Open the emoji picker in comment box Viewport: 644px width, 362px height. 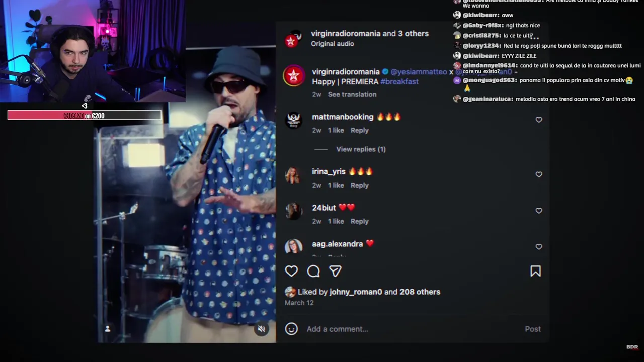pos(291,329)
